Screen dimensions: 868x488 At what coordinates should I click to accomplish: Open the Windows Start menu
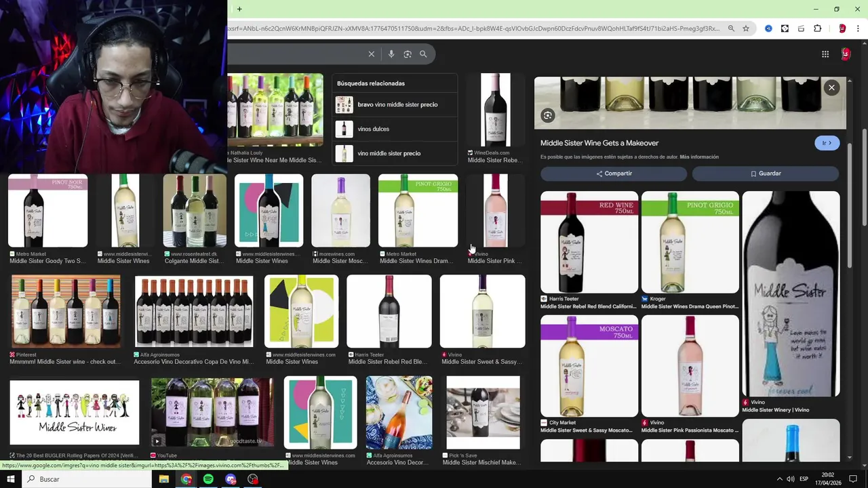coord(10,479)
